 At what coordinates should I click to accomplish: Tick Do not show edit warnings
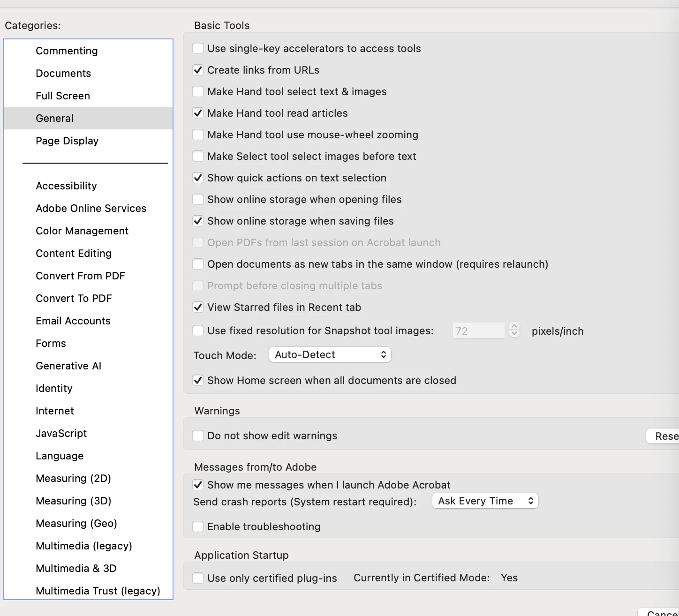pyautogui.click(x=198, y=436)
